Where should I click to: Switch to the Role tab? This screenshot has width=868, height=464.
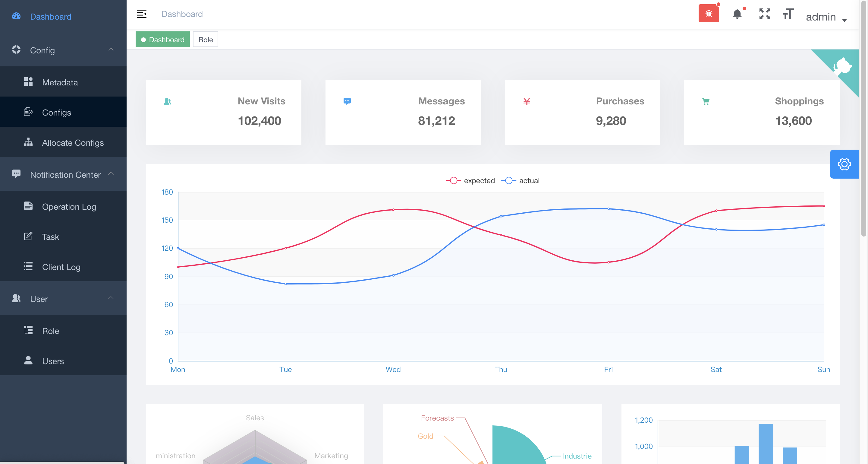[205, 40]
